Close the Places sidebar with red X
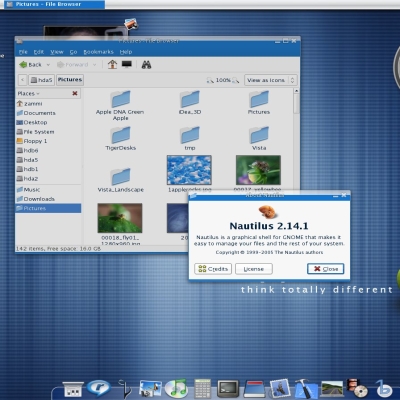The width and height of the screenshot is (400, 400). point(75,93)
